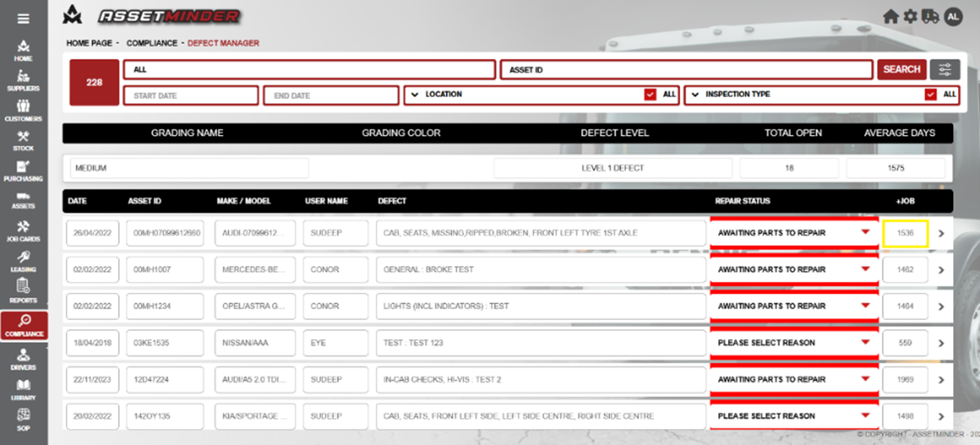Open repair status dropdown for 03KE1535
Image resolution: width=980 pixels, height=445 pixels.
[x=794, y=343]
